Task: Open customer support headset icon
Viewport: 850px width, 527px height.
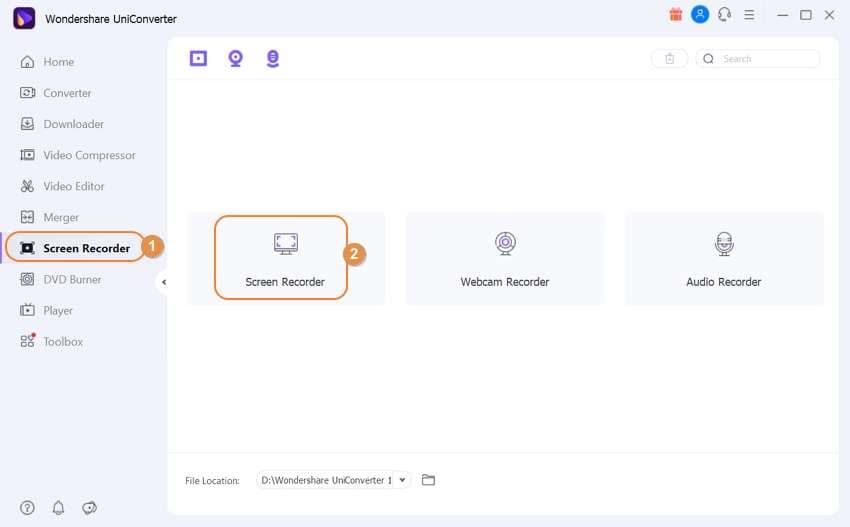Action: pyautogui.click(x=724, y=15)
